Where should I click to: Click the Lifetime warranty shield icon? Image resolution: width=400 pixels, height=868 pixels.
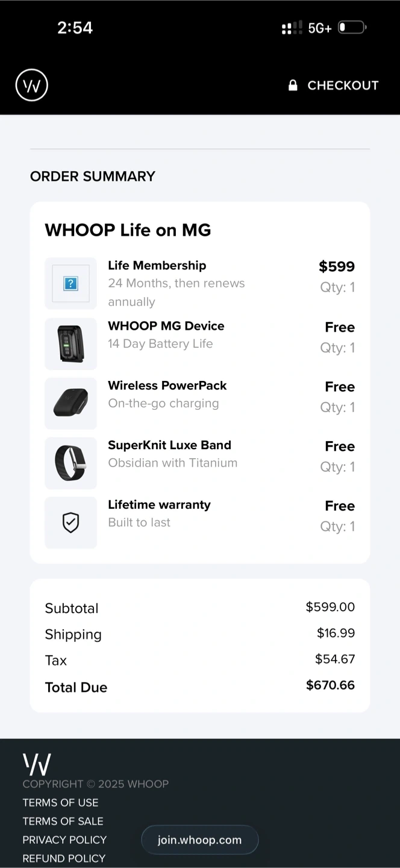point(70,523)
